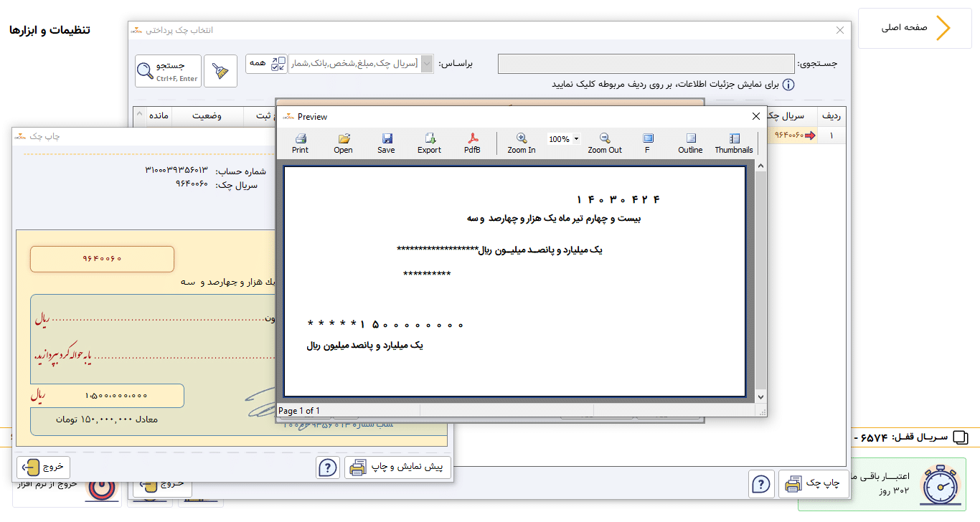Viewport: 980px width, 522px height.
Task: Click the info icon beside the row-details hint
Action: click(788, 85)
